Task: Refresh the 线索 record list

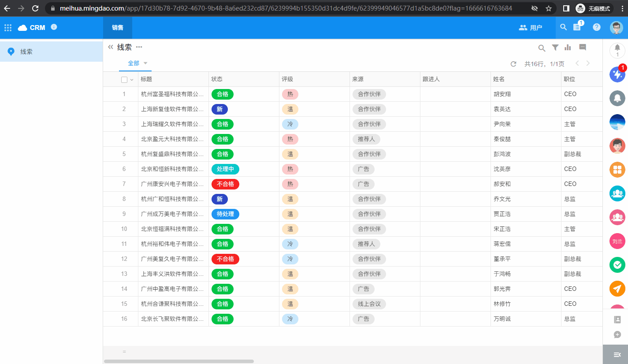Action: click(x=513, y=64)
